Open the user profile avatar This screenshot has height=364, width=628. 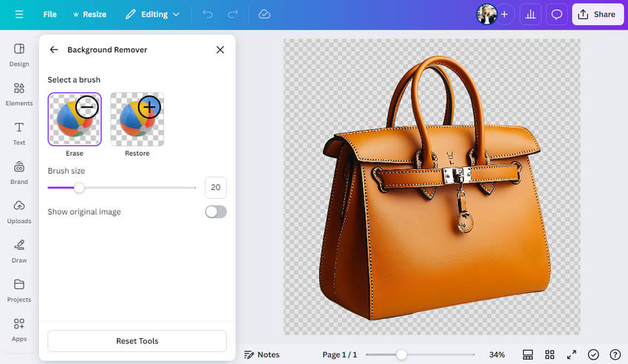click(486, 15)
